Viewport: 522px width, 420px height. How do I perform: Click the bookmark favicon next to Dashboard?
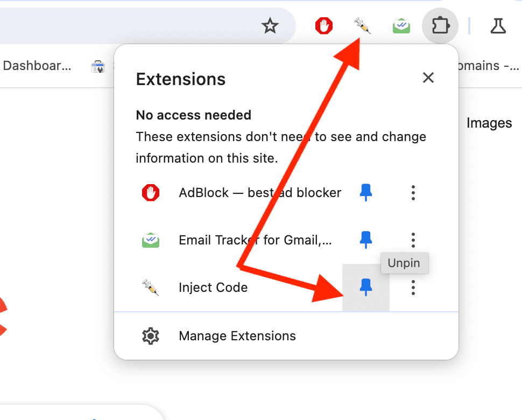[98, 66]
